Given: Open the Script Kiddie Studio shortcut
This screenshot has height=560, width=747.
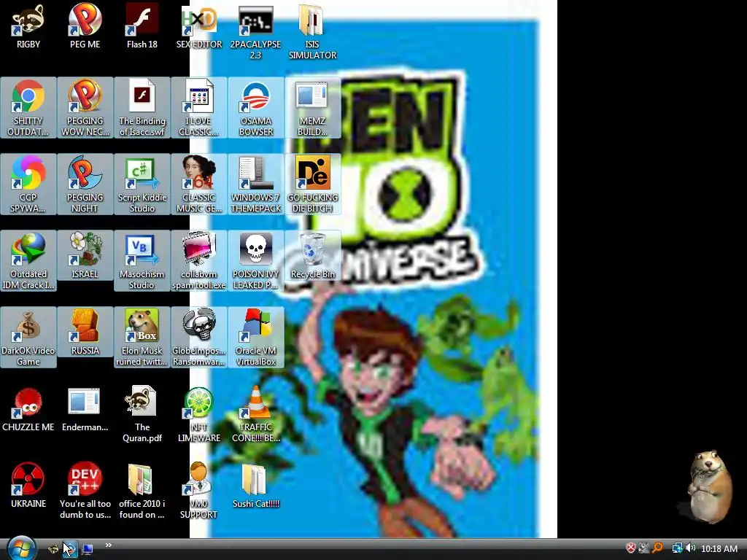Looking at the screenshot, I should tap(142, 184).
